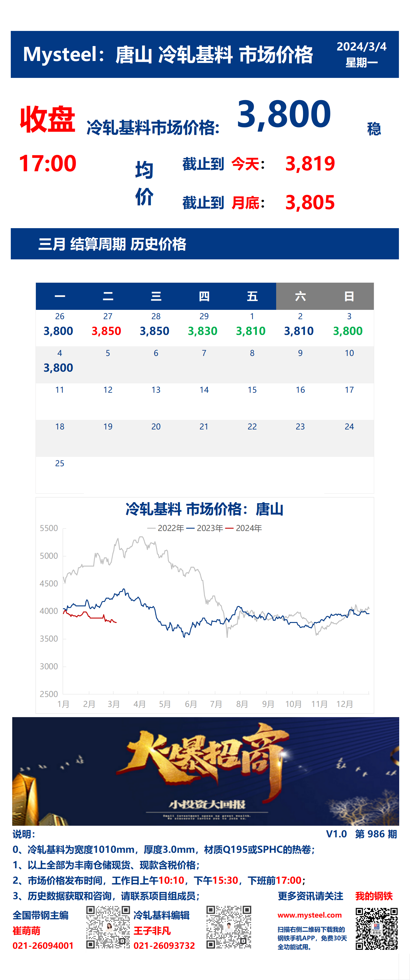Click the 第 986 期 issue number
The height and width of the screenshot is (980, 410).
pyautogui.click(x=376, y=834)
